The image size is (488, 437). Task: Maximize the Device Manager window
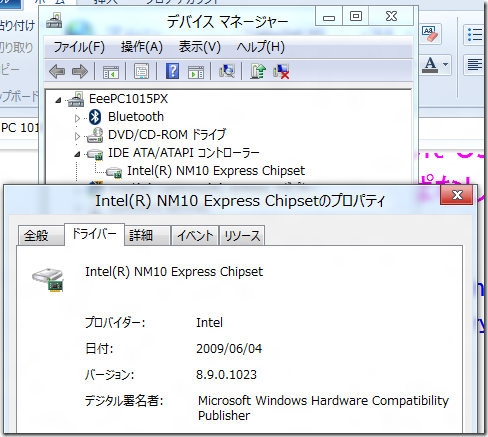pyautogui.click(x=356, y=17)
